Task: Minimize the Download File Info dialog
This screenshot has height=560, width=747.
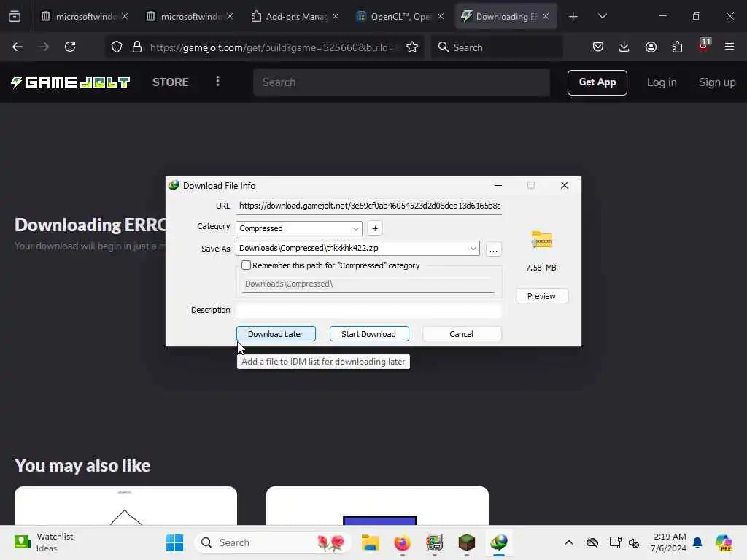Action: (498, 185)
